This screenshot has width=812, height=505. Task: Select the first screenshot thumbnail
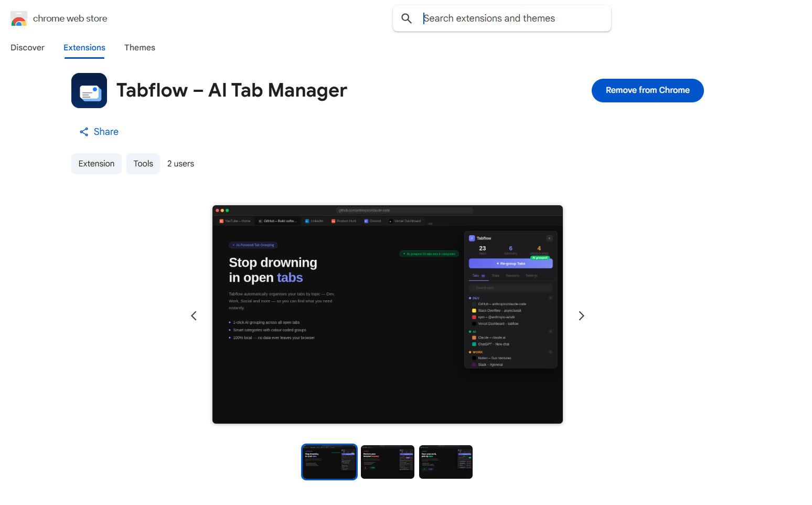329,462
